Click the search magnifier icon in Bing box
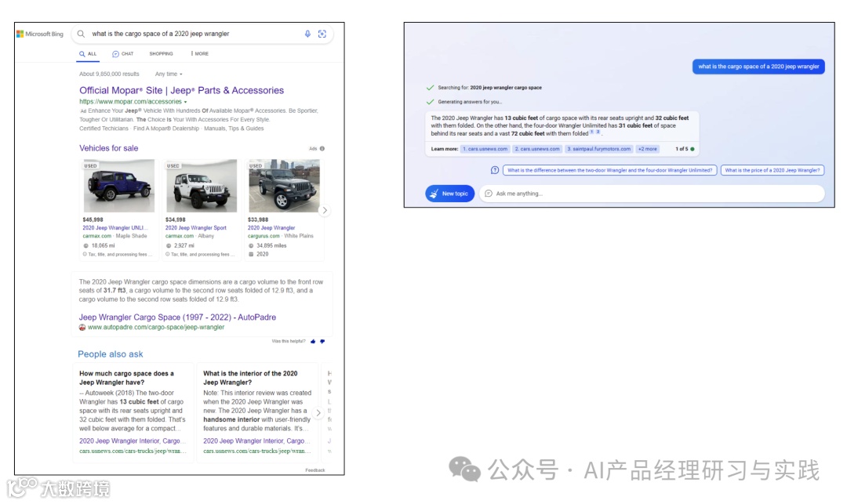 [x=81, y=34]
